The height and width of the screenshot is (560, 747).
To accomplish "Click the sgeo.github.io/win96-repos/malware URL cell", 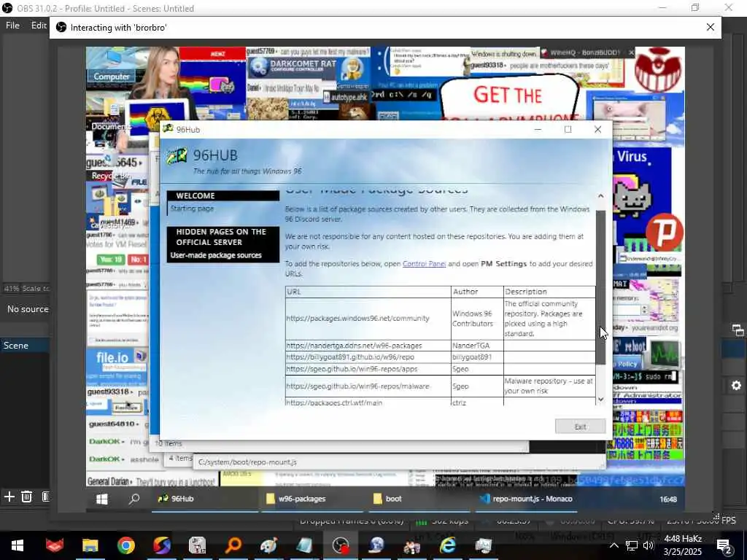I will [368, 386].
